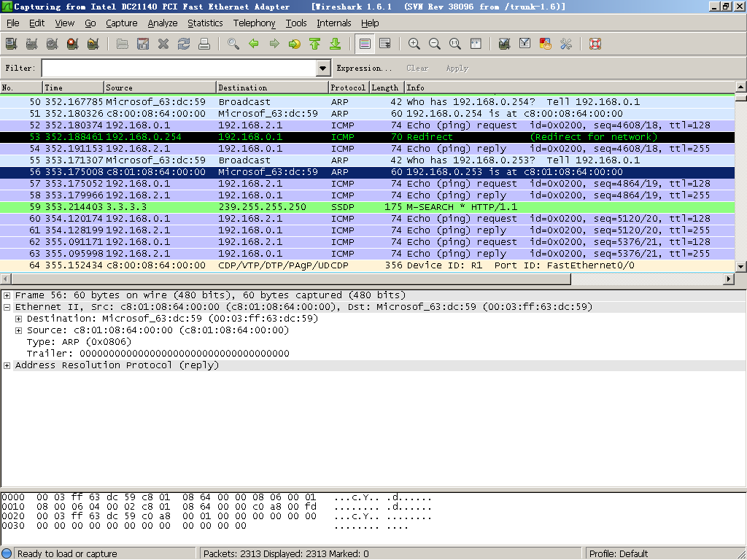
Task: Open the Capture menu
Action: pos(122,23)
